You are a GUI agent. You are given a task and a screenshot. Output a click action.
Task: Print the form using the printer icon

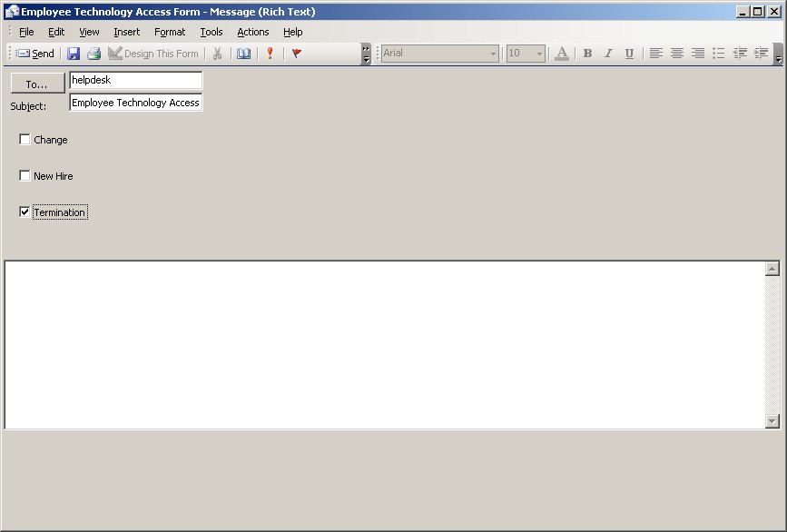click(x=93, y=54)
